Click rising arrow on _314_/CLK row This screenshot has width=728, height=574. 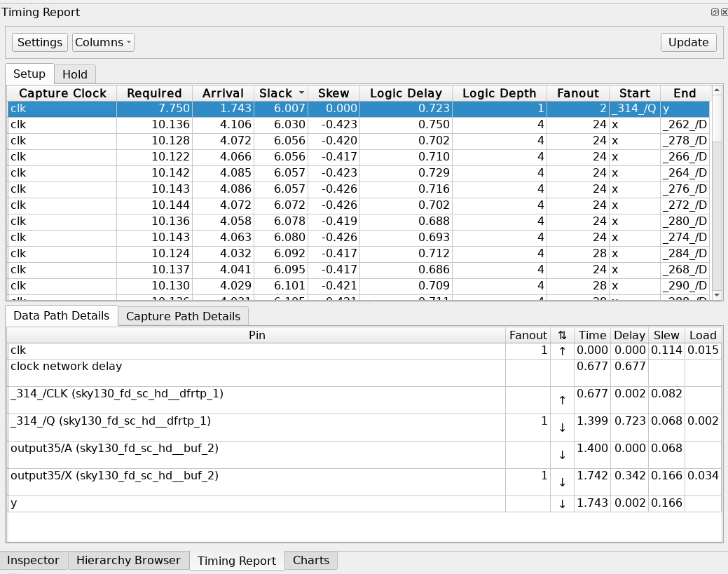tap(562, 400)
